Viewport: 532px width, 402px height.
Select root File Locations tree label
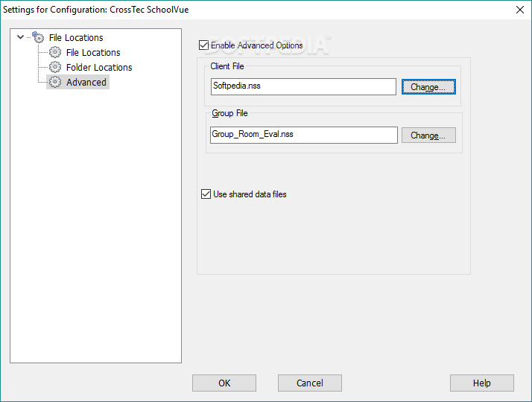[76, 38]
